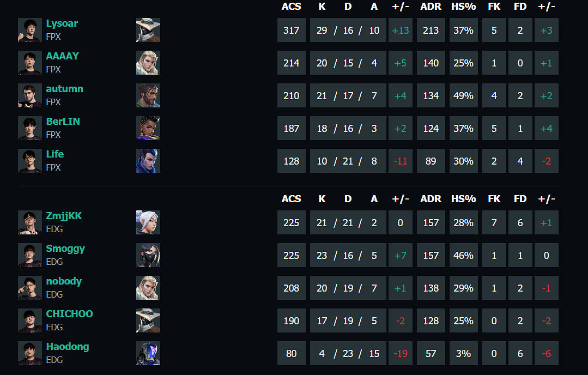Click Life's Yoru agent icon
The height and width of the screenshot is (375, 588).
[148, 161]
